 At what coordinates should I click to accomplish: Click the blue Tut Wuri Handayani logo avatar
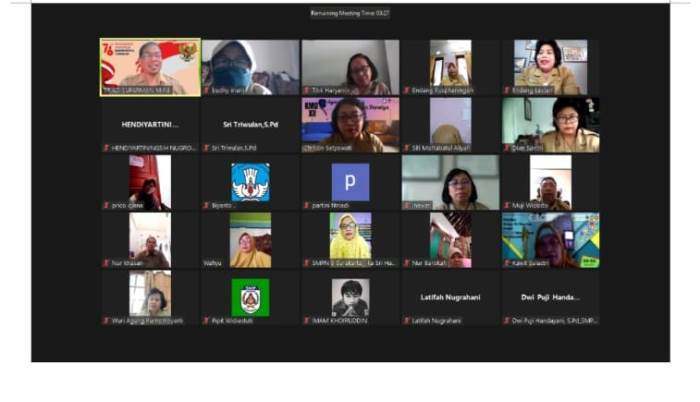pyautogui.click(x=250, y=181)
